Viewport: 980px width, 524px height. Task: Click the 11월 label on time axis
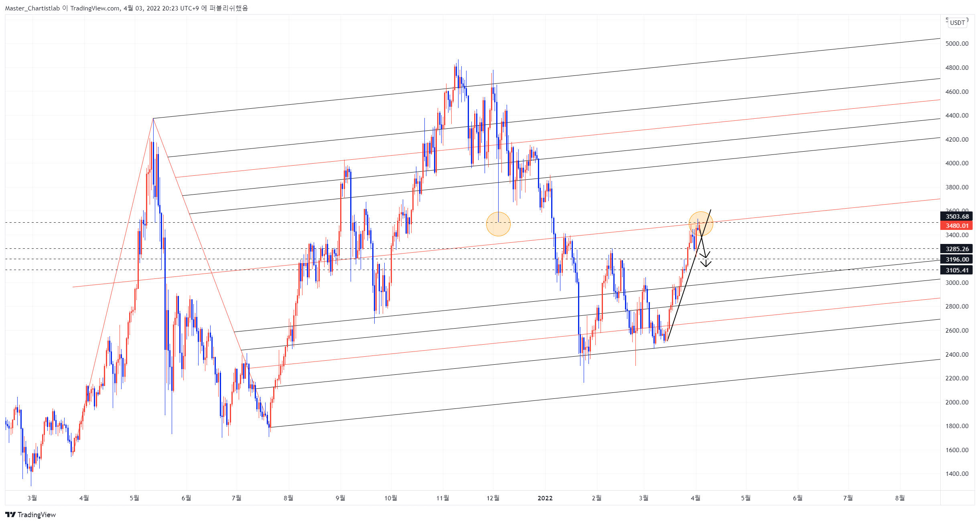[x=443, y=498]
